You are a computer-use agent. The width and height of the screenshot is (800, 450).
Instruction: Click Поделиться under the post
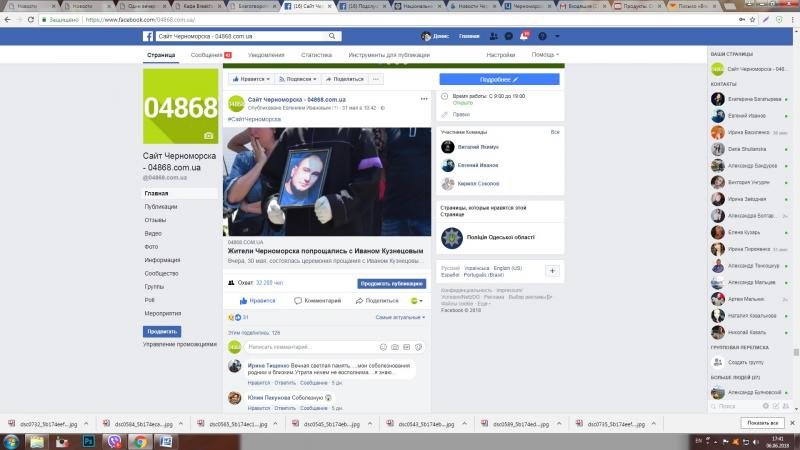tap(377, 301)
